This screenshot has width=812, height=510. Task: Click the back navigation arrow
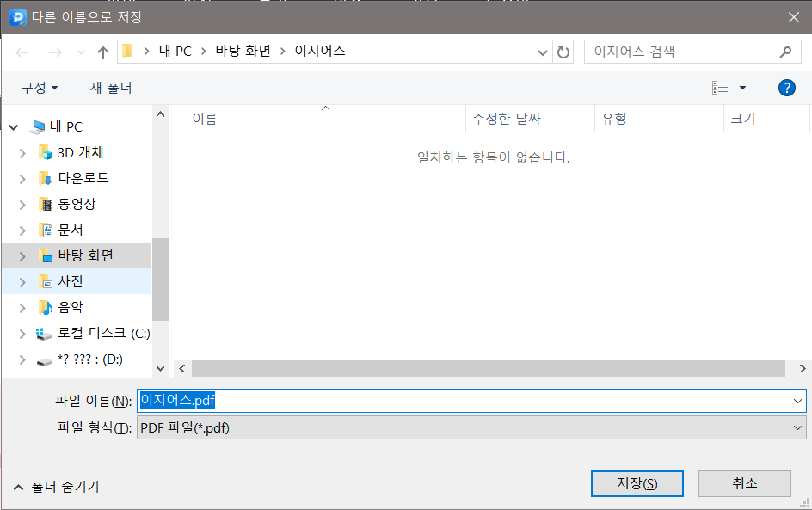(22, 51)
